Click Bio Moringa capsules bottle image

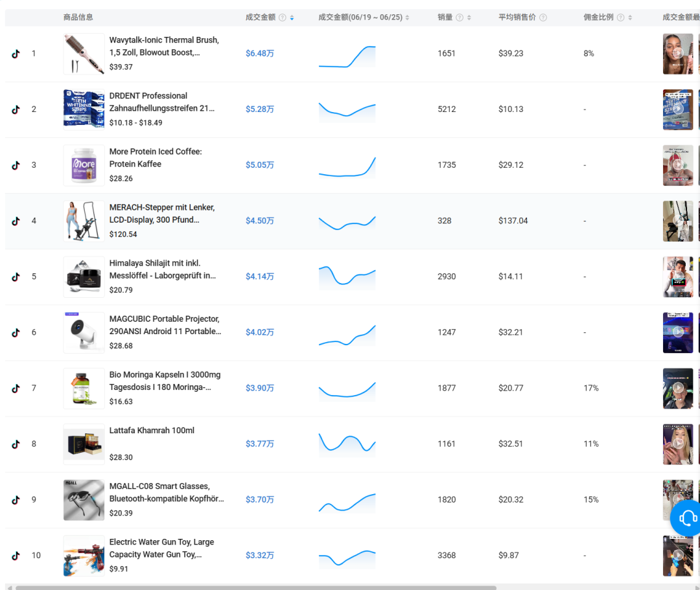coord(84,389)
